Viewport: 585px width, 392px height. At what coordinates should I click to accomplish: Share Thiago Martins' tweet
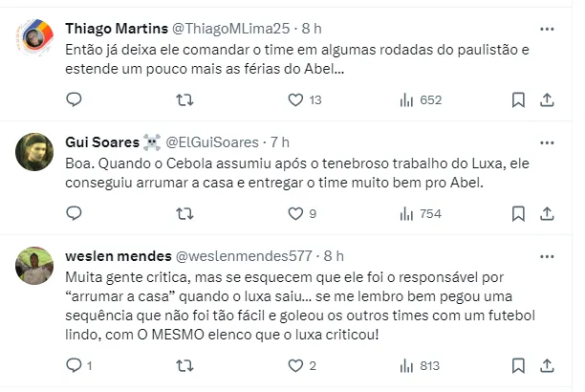tap(547, 99)
